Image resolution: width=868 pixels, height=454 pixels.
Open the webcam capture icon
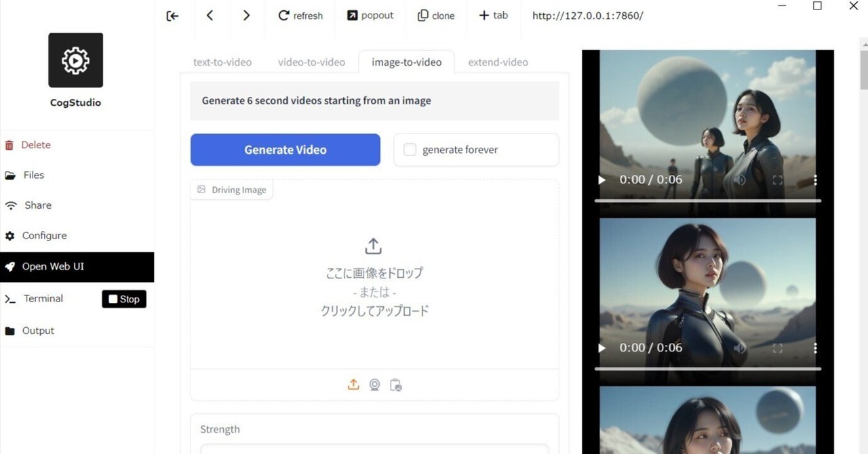coord(374,384)
